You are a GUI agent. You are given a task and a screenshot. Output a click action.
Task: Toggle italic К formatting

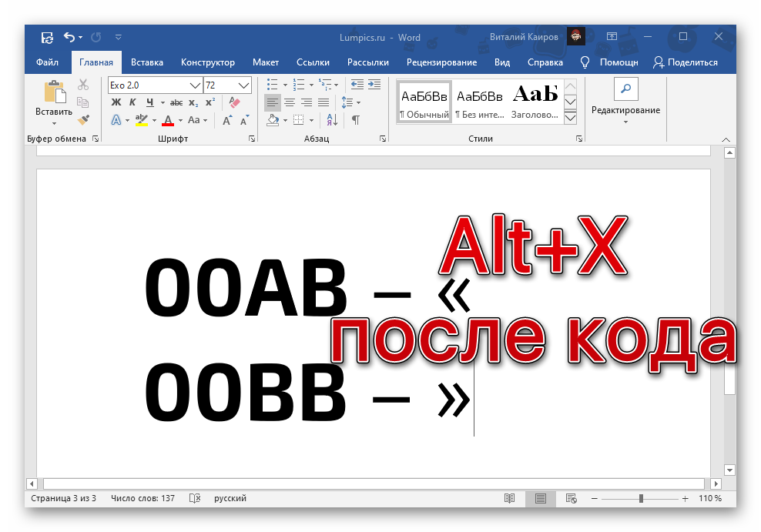[132, 102]
